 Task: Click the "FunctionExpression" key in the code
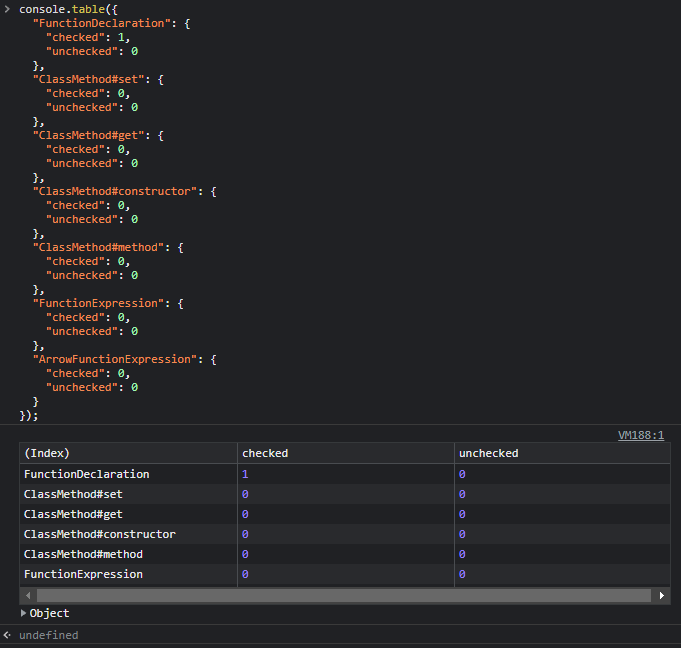[x=98, y=303]
